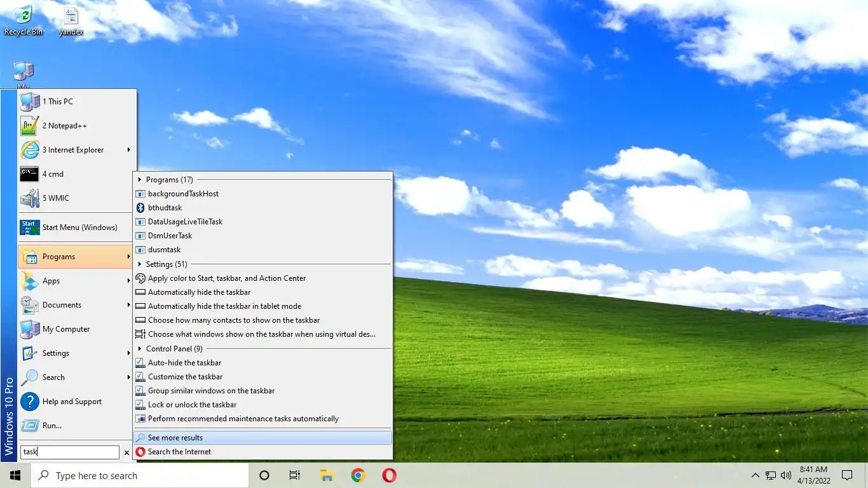This screenshot has height=488, width=868.
Task: Click Search the Internet
Action: pyautogui.click(x=263, y=452)
